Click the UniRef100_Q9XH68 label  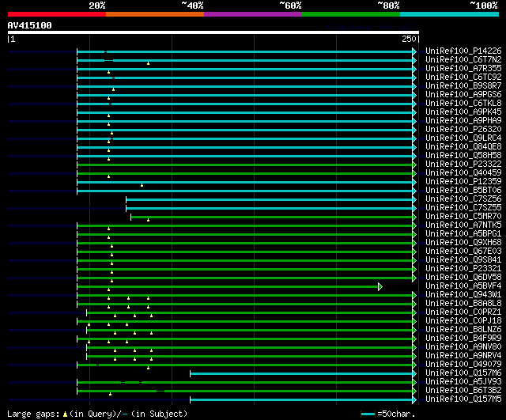(x=463, y=243)
